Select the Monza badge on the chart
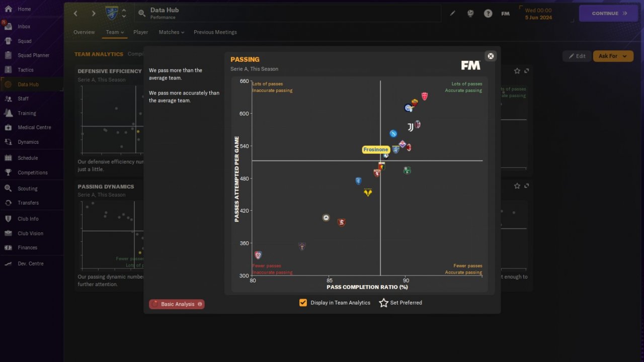 click(425, 96)
